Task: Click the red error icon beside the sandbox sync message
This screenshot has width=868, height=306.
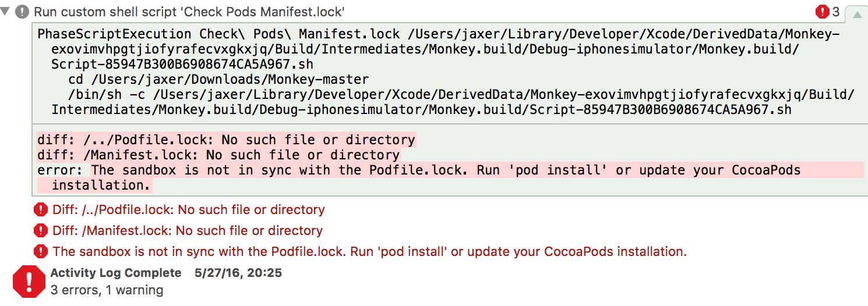Action: [40, 252]
